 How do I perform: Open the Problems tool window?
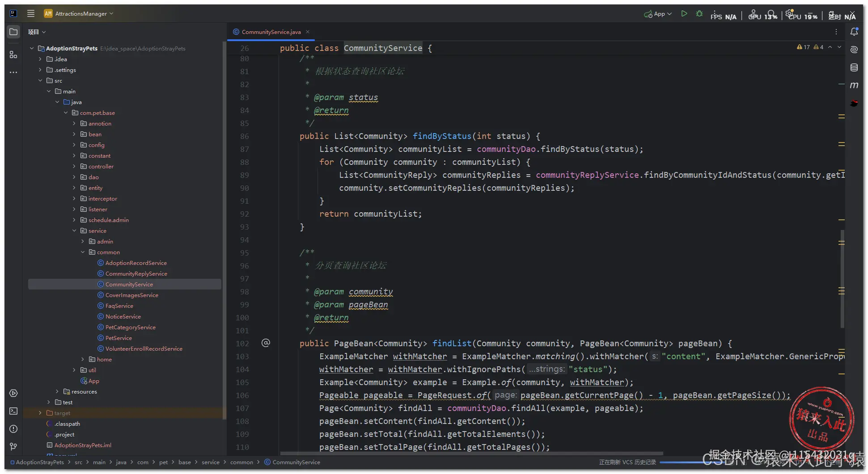13,429
